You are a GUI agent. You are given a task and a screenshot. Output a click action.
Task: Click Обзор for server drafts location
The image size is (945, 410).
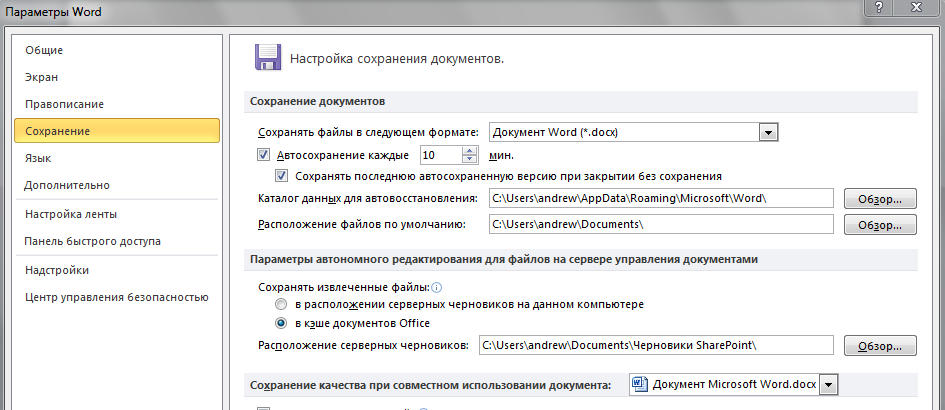pyautogui.click(x=881, y=346)
